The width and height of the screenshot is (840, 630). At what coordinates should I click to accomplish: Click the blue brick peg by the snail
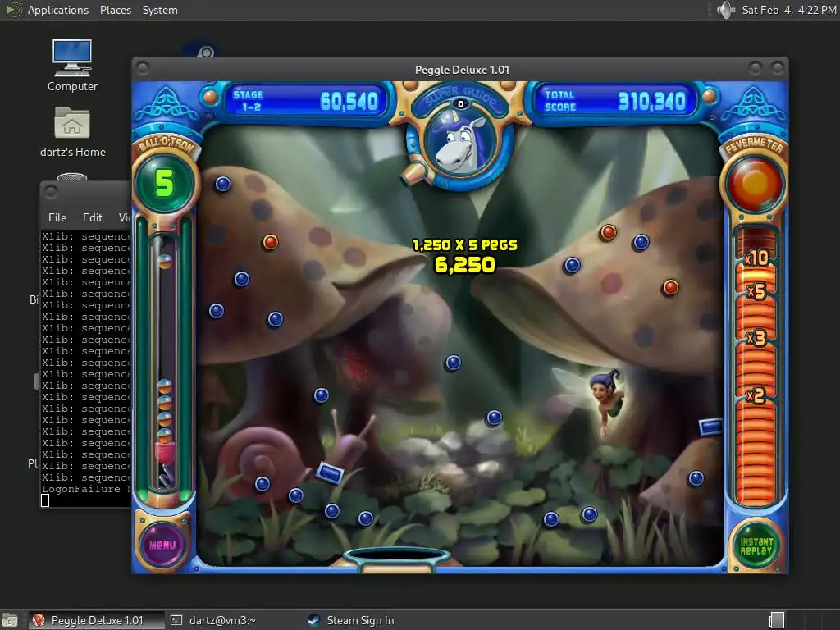pos(329,473)
